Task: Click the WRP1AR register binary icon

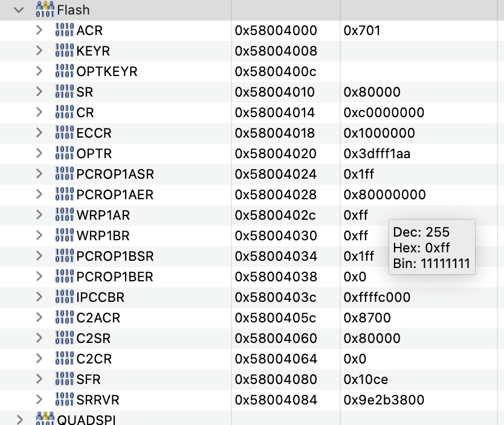Action: tap(64, 215)
